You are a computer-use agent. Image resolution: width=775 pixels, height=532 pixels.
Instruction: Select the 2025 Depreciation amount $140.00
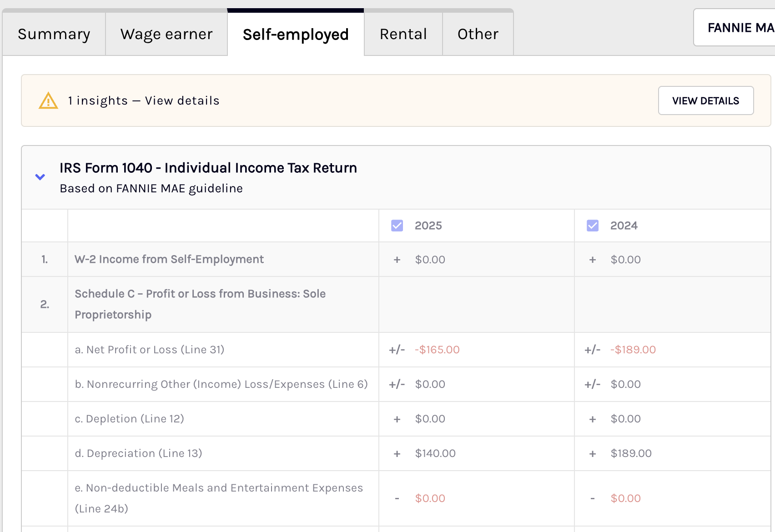pos(435,453)
